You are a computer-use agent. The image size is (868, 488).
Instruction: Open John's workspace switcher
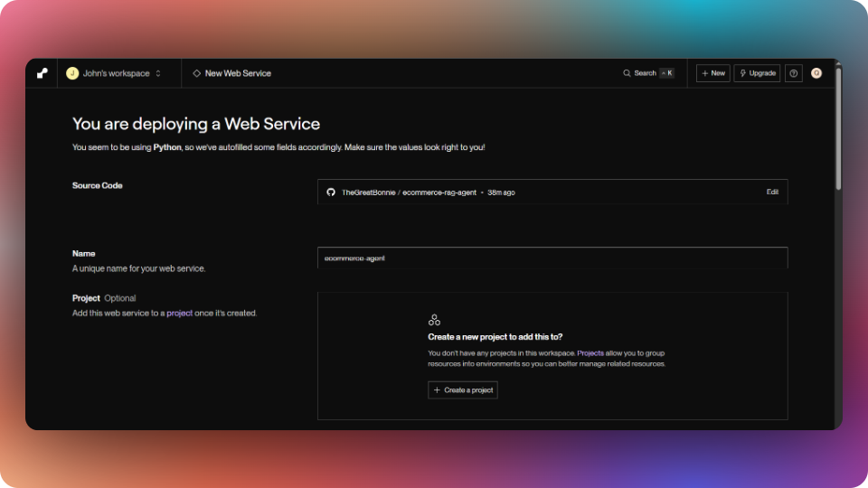point(115,73)
